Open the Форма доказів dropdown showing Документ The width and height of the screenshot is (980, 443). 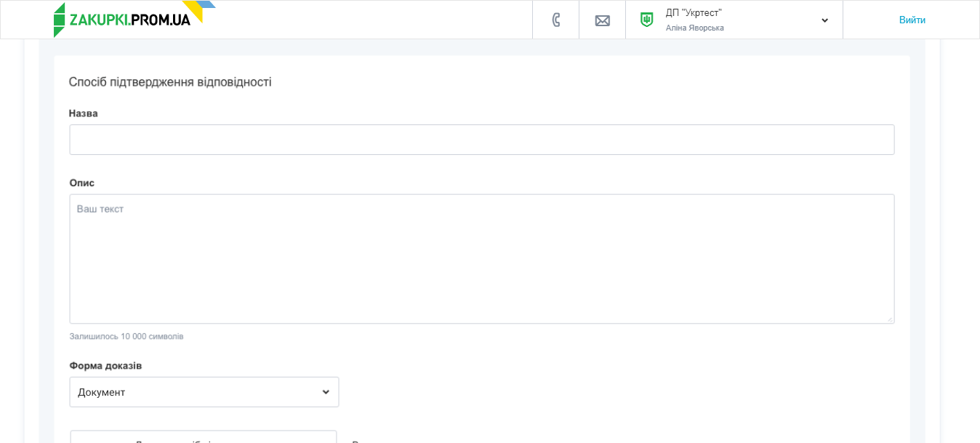tap(196, 392)
